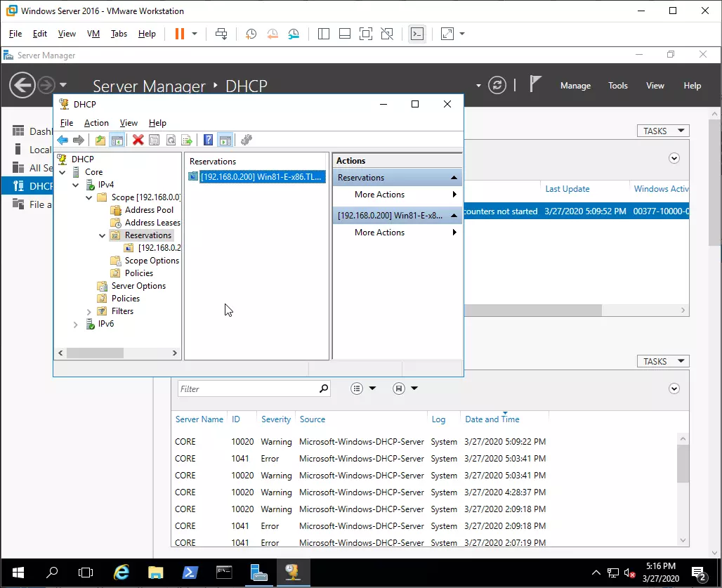
Task: Open the VMware snapshot manager
Action: click(294, 34)
